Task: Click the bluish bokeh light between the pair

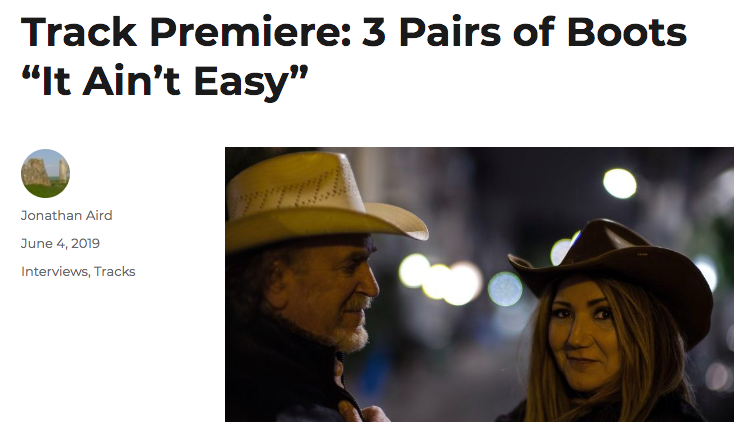Action: [505, 289]
